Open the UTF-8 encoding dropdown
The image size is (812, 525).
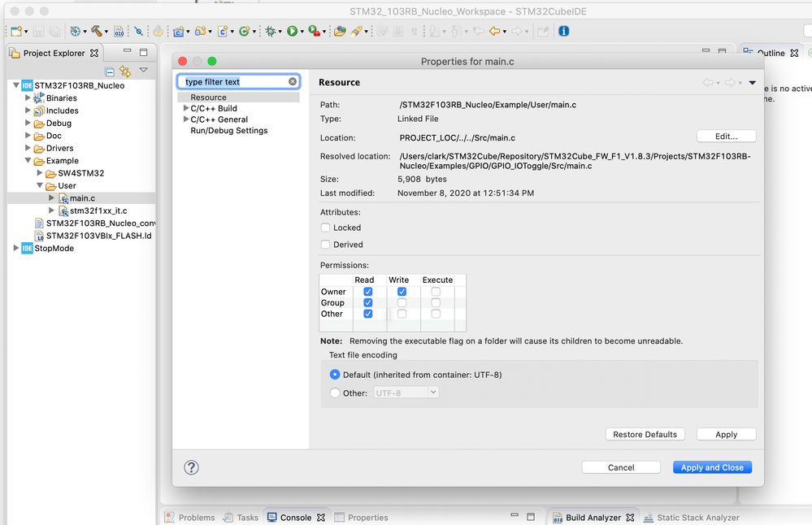pos(406,393)
